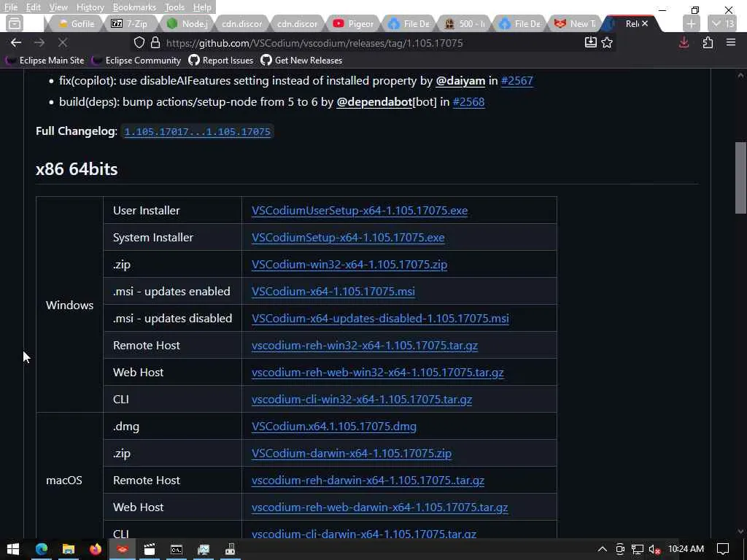747x560 pixels.
Task: Open Command Prompt from taskbar
Action: click(x=177, y=549)
